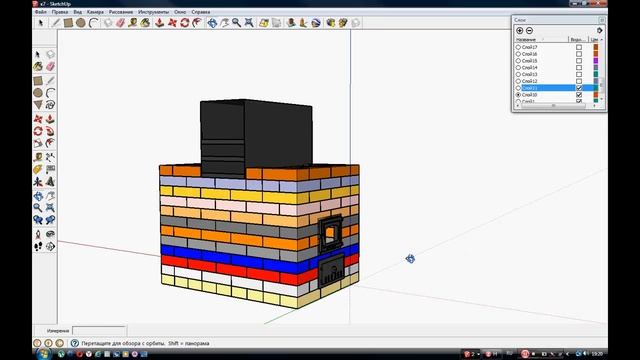Set Слой17 as active layer radio
Image resolution: width=640 pixels, height=360 pixels.
pos(518,47)
